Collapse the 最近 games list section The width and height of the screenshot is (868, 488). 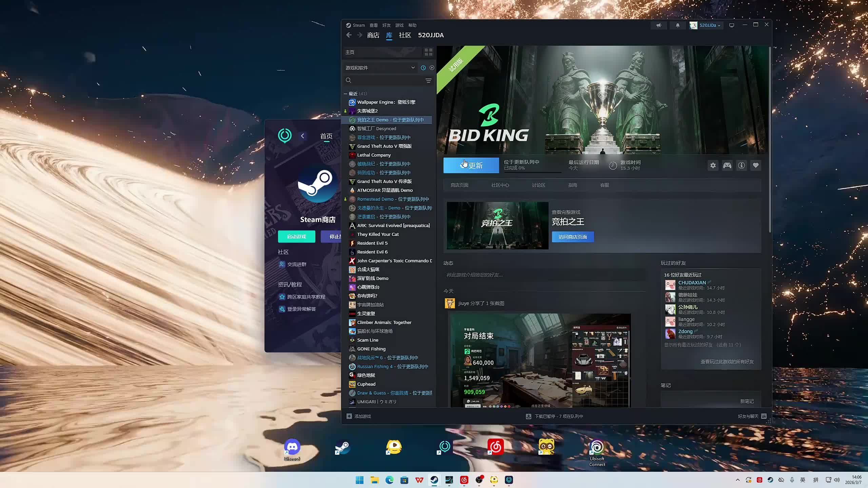click(x=346, y=94)
